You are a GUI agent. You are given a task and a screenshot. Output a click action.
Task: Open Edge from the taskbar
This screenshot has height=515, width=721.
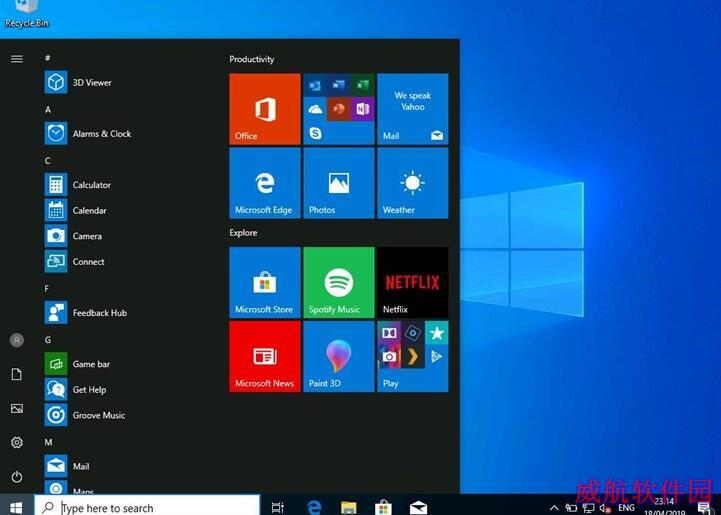314,507
